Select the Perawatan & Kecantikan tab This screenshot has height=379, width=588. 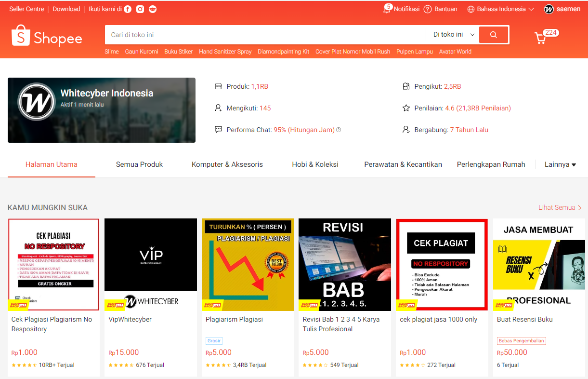tap(403, 164)
